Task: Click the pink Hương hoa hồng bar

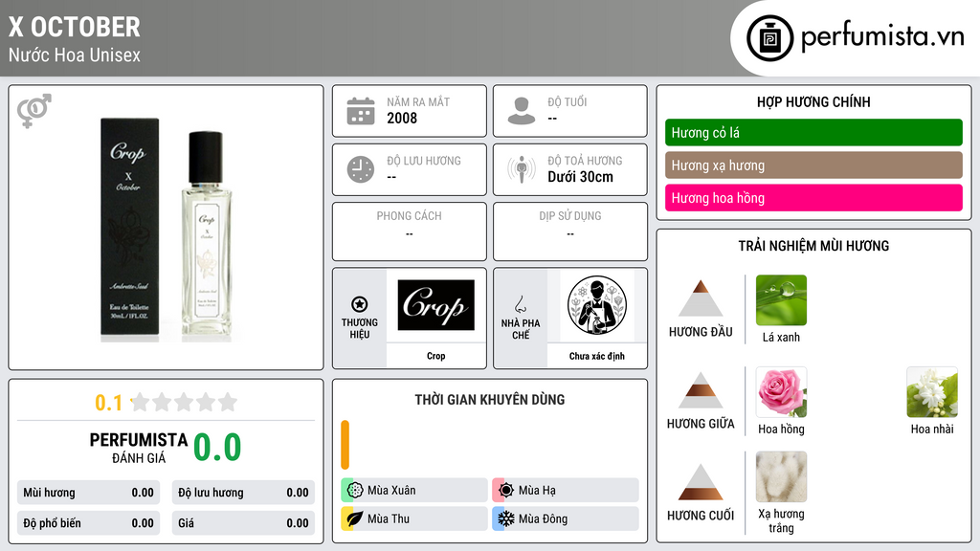Action: (813, 197)
